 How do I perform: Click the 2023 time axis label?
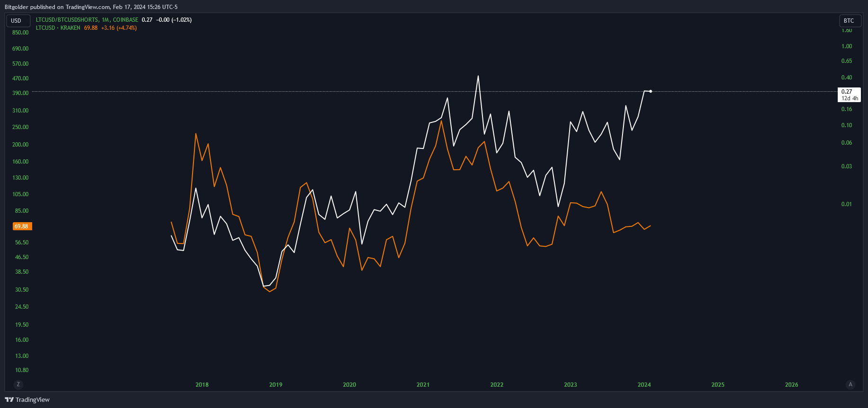(x=570, y=385)
